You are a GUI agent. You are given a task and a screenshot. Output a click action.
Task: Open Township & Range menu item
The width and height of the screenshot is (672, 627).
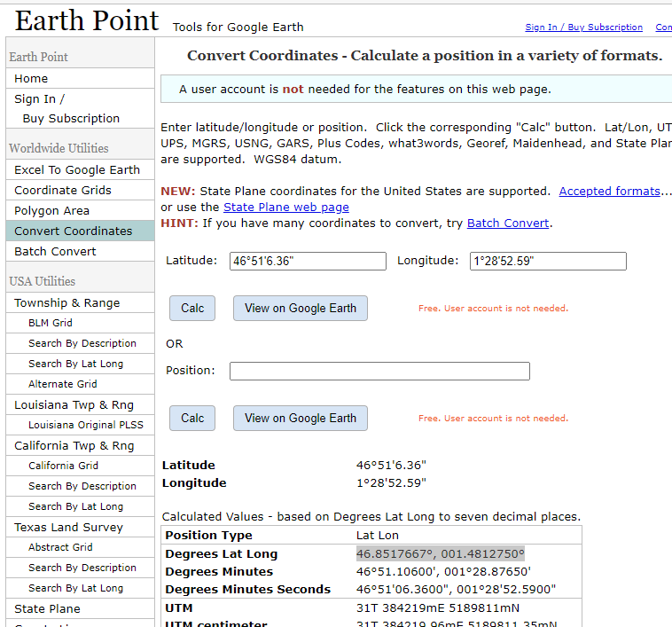point(66,303)
